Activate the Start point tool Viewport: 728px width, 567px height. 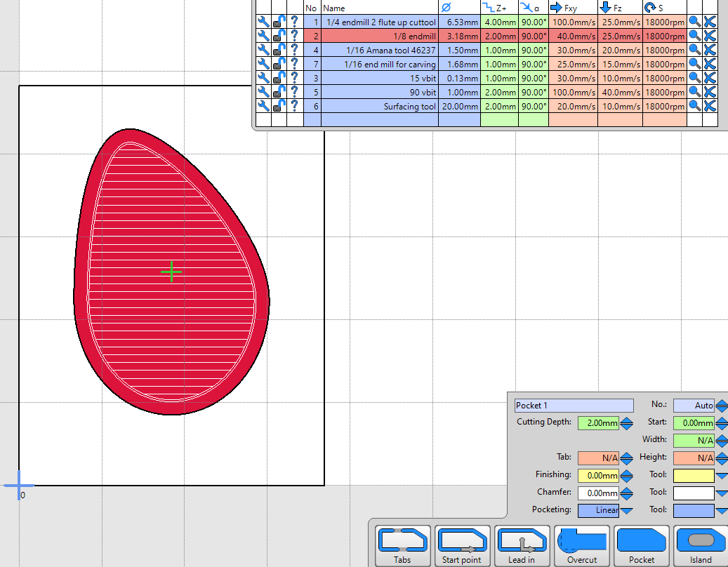pyautogui.click(x=462, y=546)
